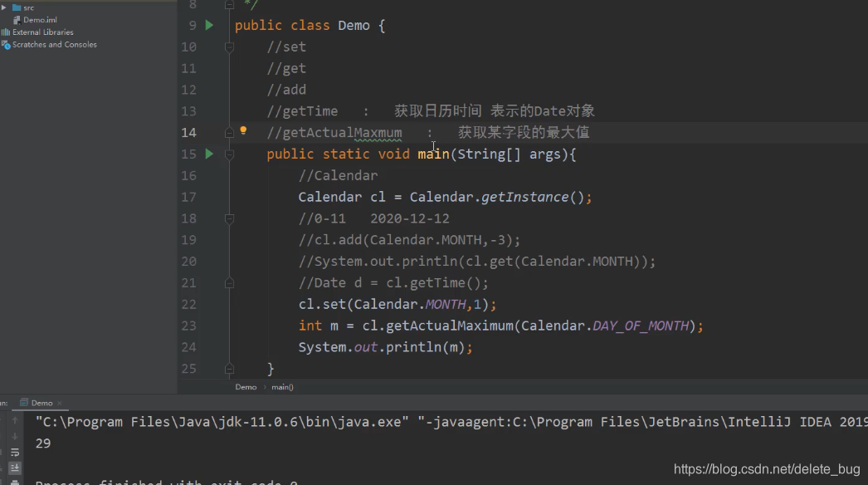Run the Demo class from line 9 gutter

click(x=209, y=25)
